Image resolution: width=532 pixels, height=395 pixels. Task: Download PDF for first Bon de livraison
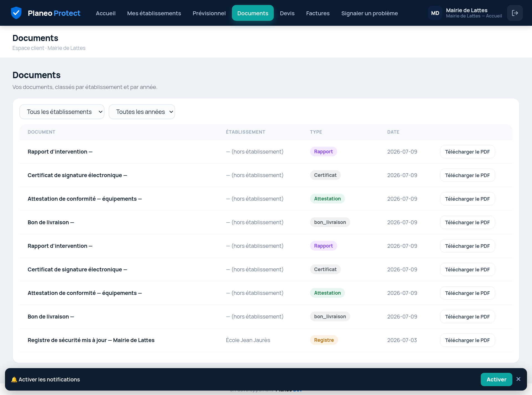pos(467,222)
